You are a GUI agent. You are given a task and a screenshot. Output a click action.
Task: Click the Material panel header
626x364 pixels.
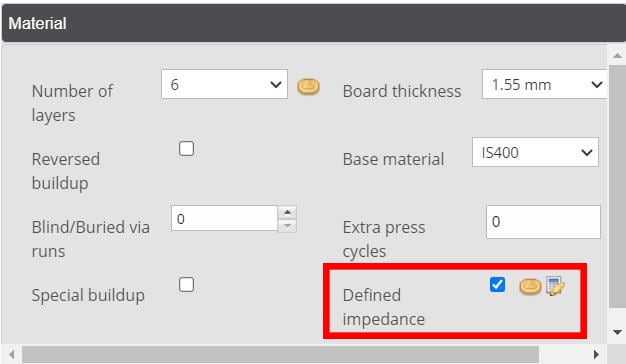tap(313, 23)
